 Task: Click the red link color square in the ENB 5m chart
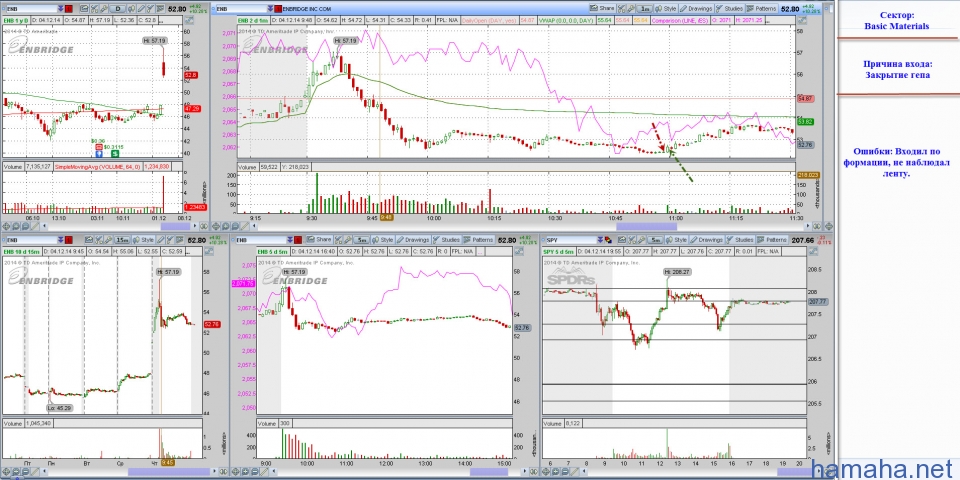click(298, 239)
